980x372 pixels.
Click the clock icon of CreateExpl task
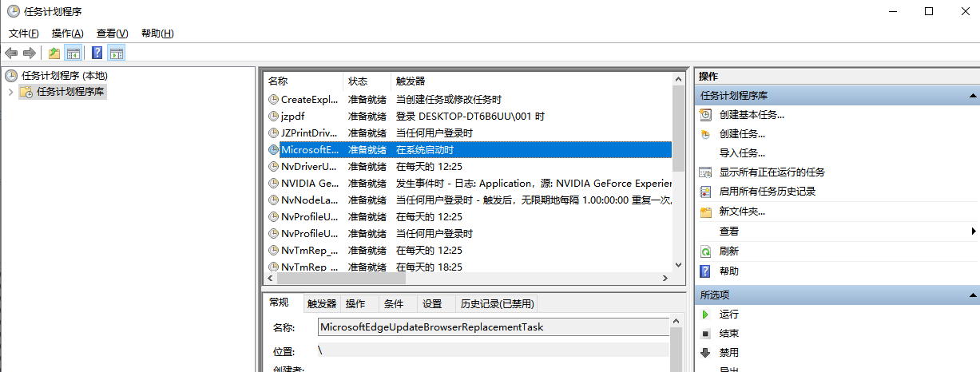[273, 100]
